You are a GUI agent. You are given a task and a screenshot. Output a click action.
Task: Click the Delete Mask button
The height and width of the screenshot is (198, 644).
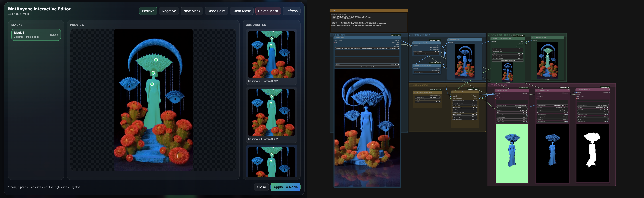tap(268, 11)
